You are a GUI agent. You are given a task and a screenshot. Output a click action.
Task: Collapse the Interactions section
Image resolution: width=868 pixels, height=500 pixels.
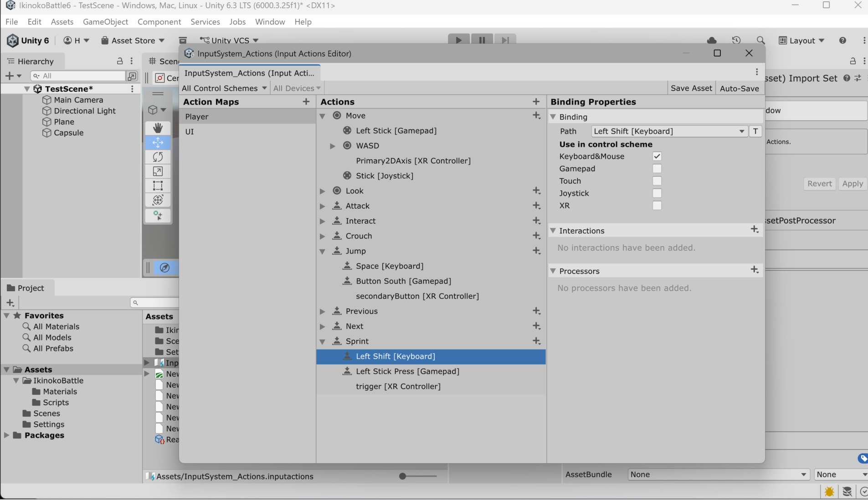(x=553, y=231)
